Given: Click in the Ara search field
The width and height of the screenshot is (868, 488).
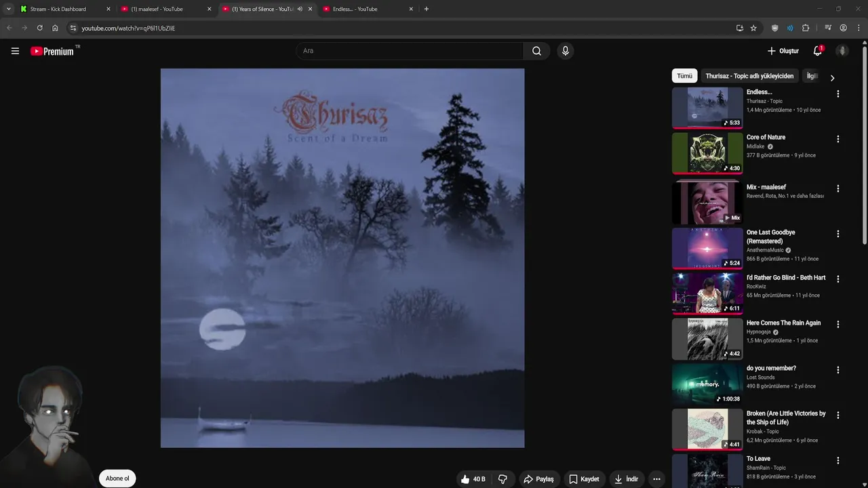Looking at the screenshot, I should pyautogui.click(x=409, y=51).
